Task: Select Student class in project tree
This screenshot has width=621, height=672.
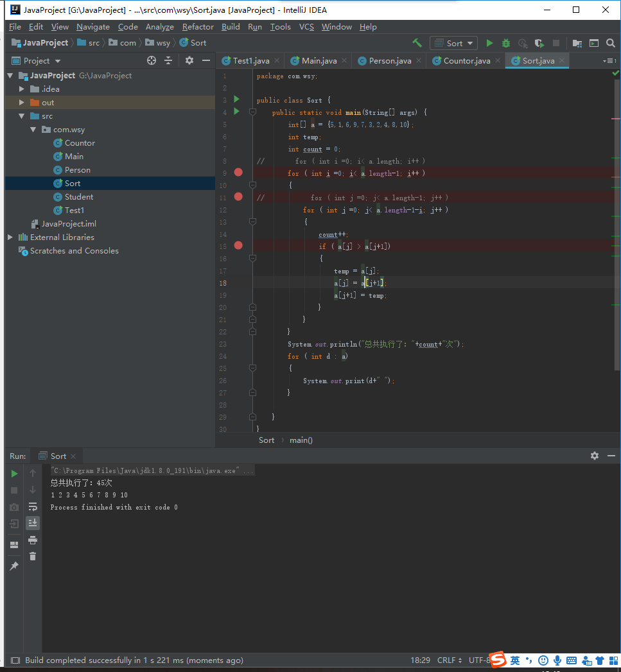Action: click(78, 196)
